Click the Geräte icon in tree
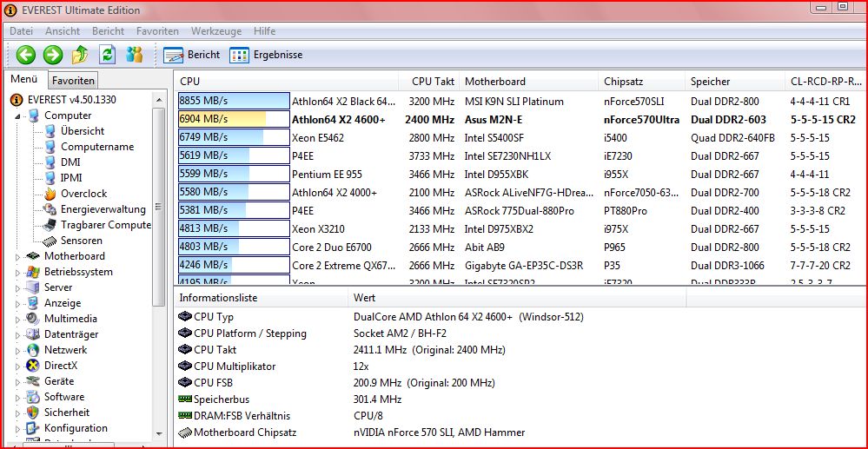This screenshot has height=449, width=868. pyautogui.click(x=33, y=381)
